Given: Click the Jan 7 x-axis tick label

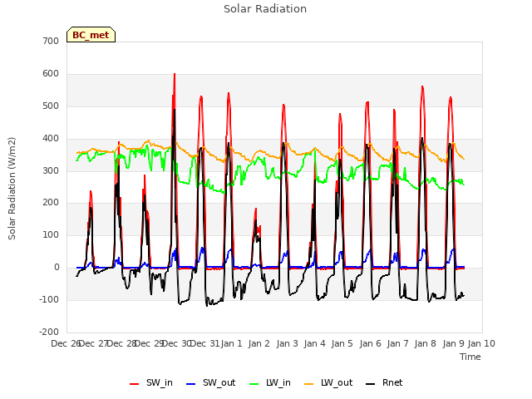Looking at the screenshot, I should 397,343.
